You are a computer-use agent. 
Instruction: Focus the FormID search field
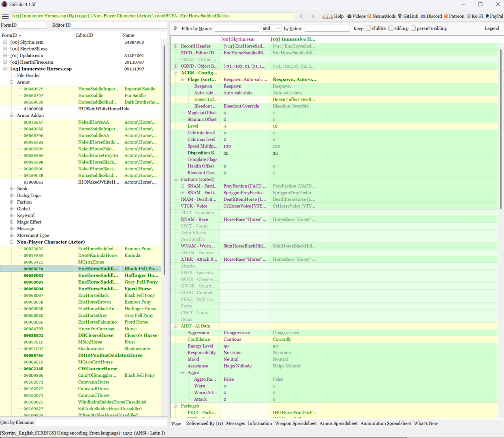click(32, 25)
